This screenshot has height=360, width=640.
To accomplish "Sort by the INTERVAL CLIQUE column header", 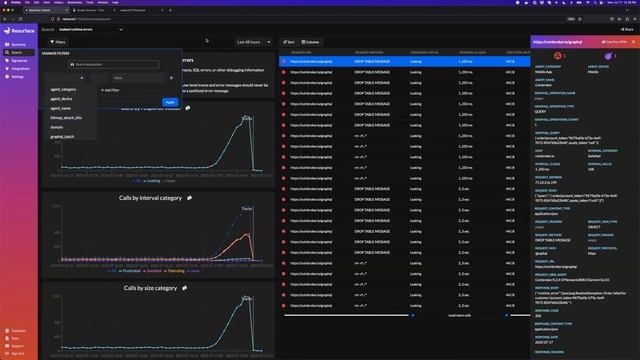I will pos(472,53).
